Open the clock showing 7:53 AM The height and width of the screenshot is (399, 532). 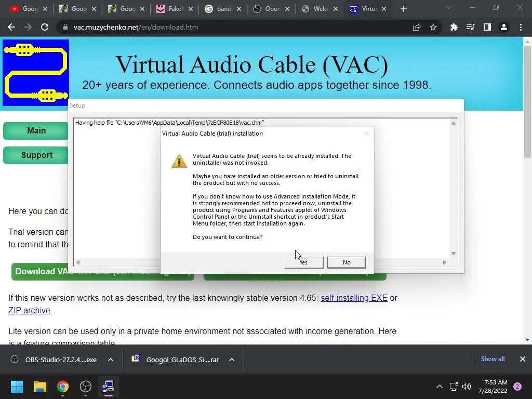(x=493, y=387)
